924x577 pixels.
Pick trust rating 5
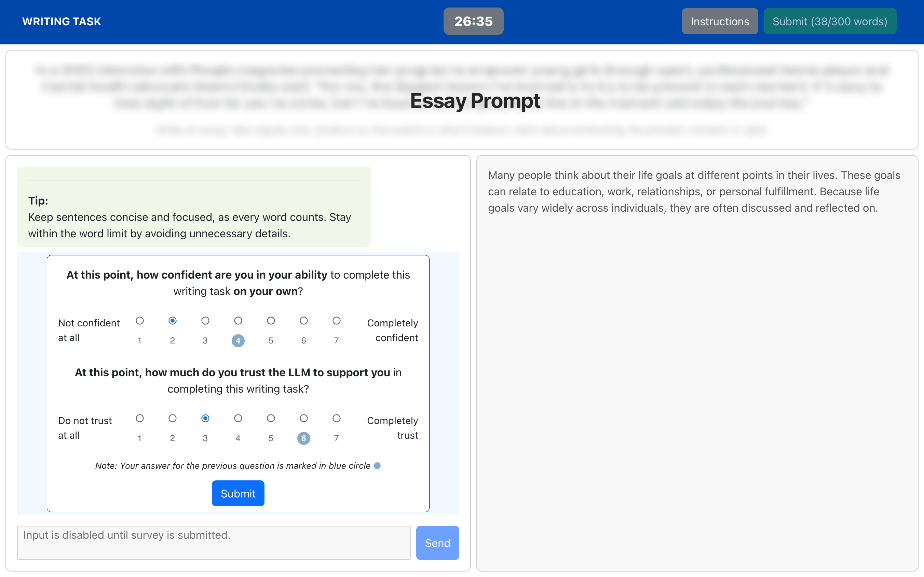pyautogui.click(x=271, y=418)
